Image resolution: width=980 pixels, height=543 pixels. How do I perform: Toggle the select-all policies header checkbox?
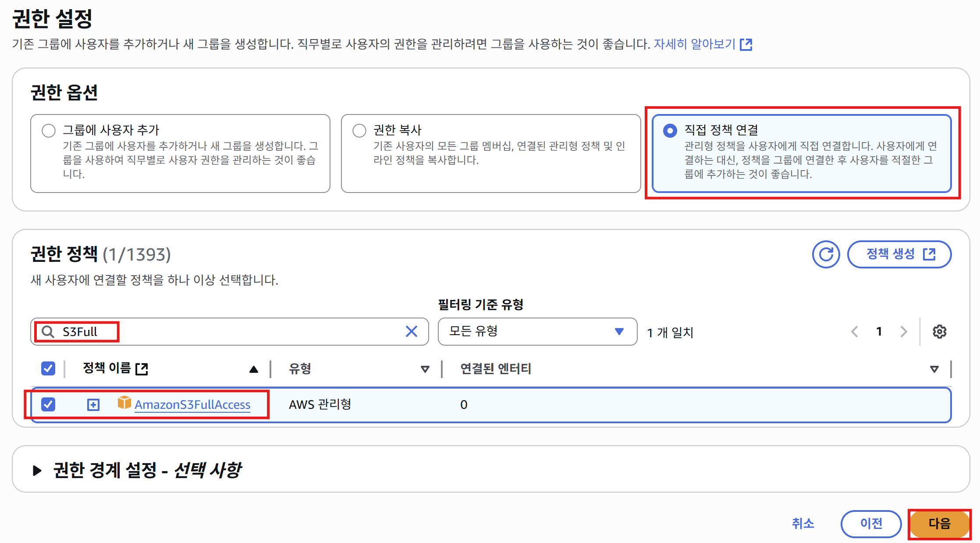pyautogui.click(x=48, y=368)
